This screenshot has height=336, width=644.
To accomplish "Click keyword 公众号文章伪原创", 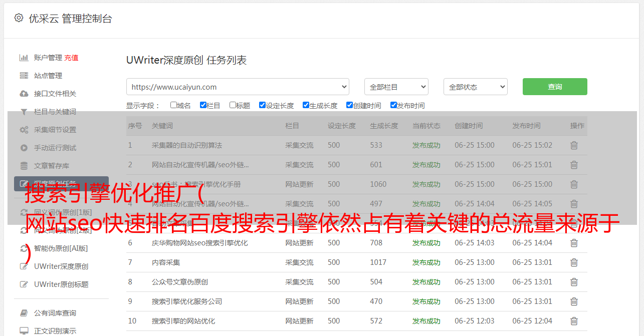I will [180, 282].
